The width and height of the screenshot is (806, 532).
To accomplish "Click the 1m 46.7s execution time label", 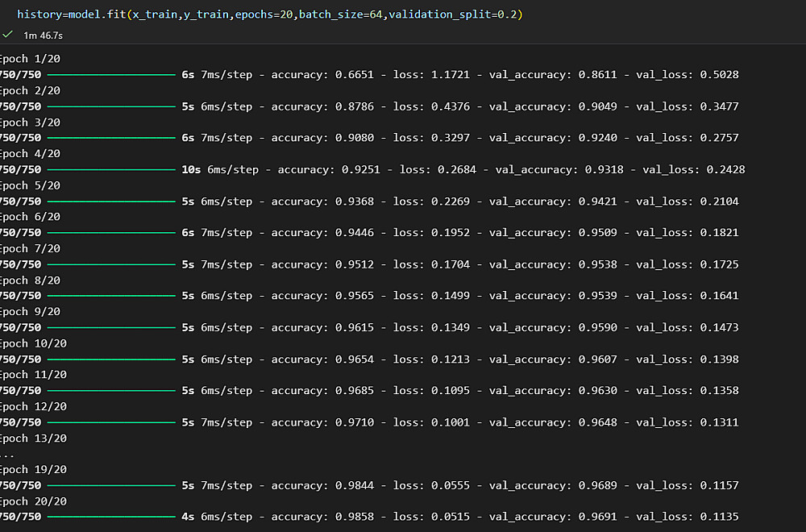I will point(44,35).
